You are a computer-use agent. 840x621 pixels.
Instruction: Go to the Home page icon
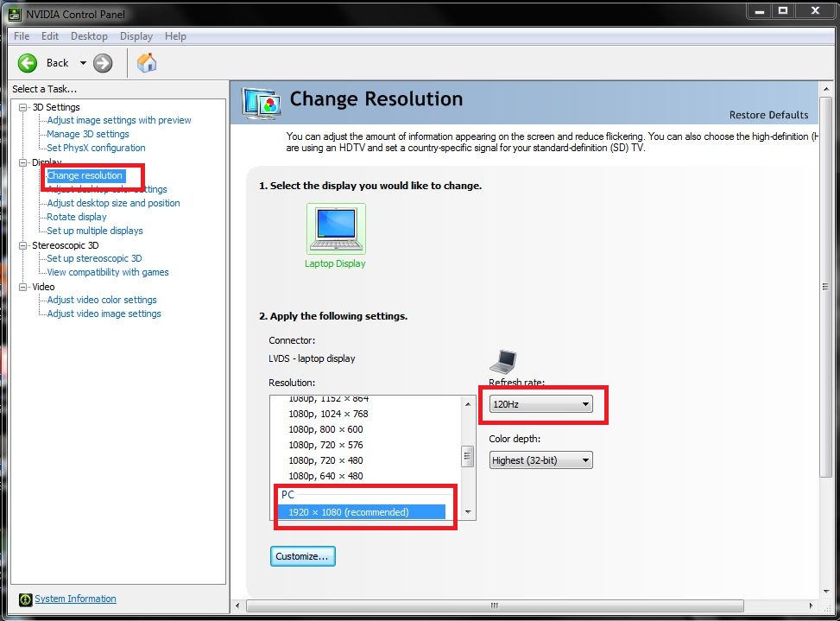tap(146, 63)
